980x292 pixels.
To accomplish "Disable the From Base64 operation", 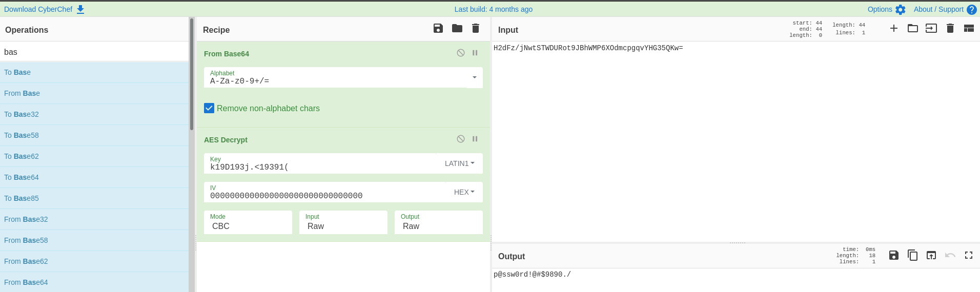I will (x=461, y=53).
